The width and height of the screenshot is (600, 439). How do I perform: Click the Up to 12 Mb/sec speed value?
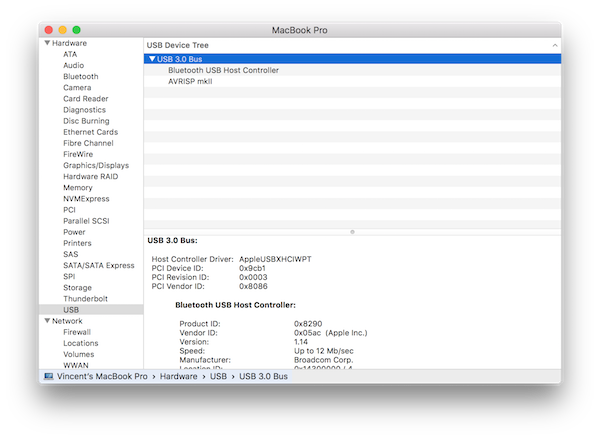coord(324,351)
